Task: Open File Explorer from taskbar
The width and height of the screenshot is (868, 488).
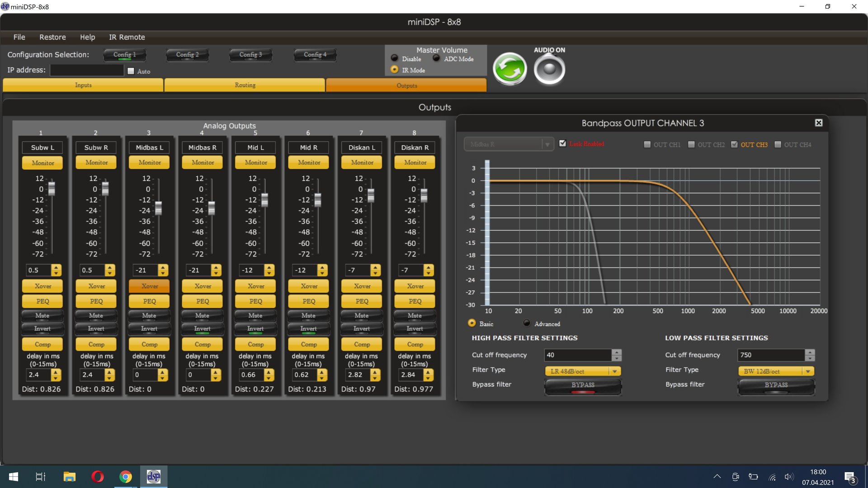Action: [x=69, y=477]
